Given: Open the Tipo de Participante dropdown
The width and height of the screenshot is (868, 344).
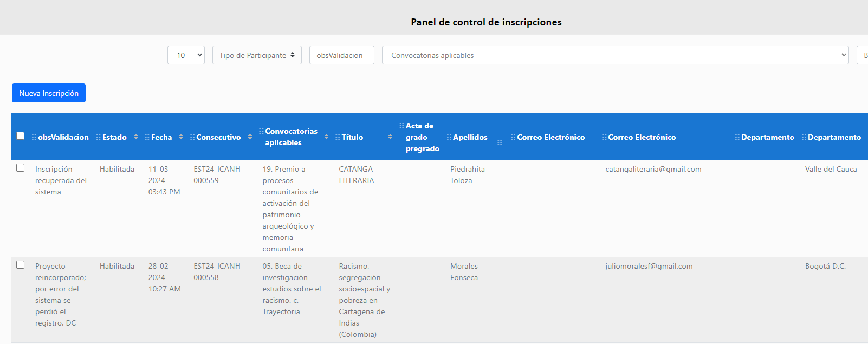Looking at the screenshot, I should [x=257, y=55].
